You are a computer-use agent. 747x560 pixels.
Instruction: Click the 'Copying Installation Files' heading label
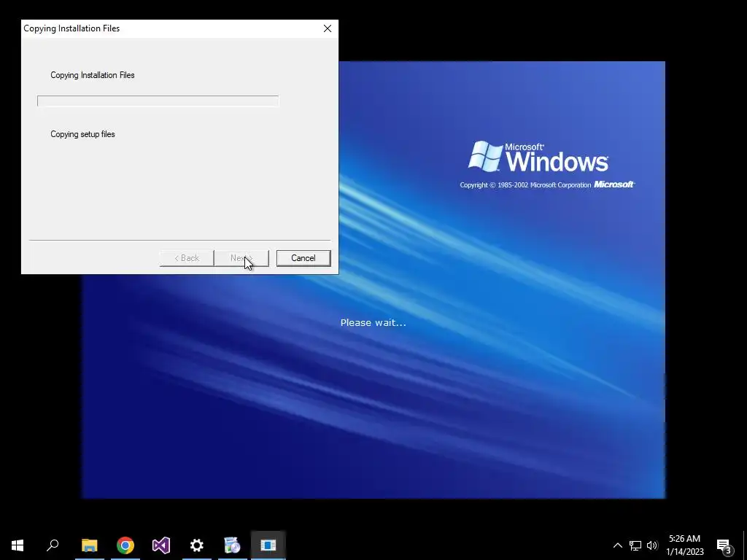[x=93, y=75]
